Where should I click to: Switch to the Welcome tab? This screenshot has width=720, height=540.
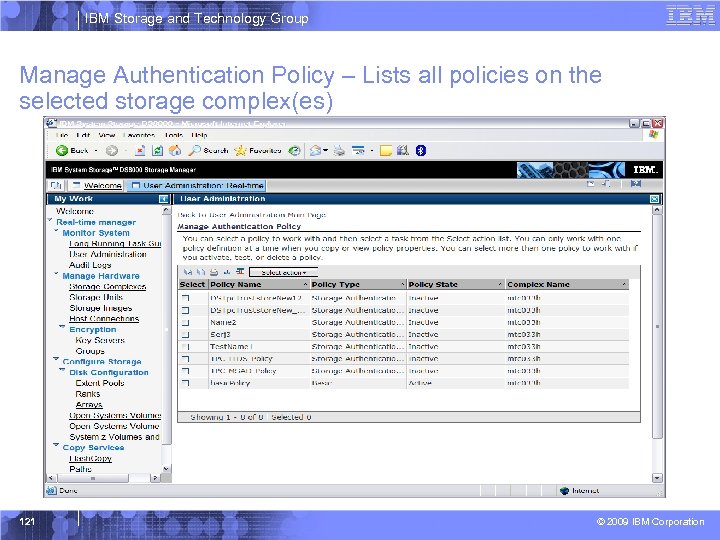tap(97, 186)
